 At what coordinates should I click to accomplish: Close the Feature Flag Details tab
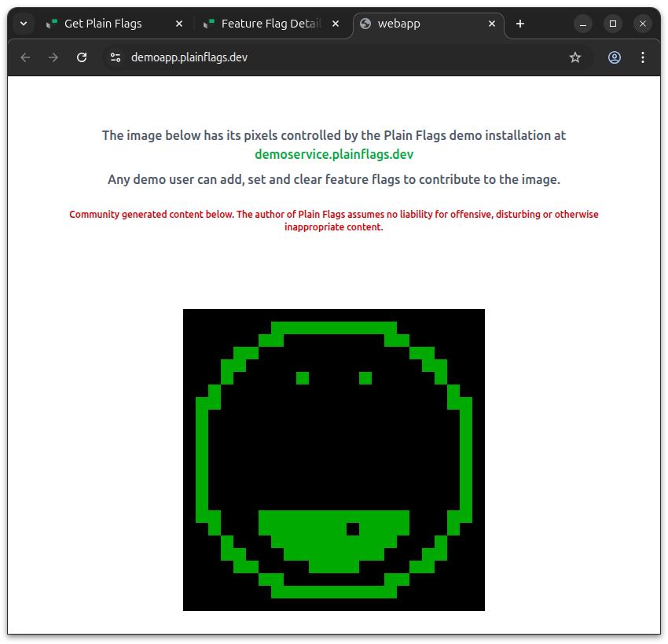336,24
